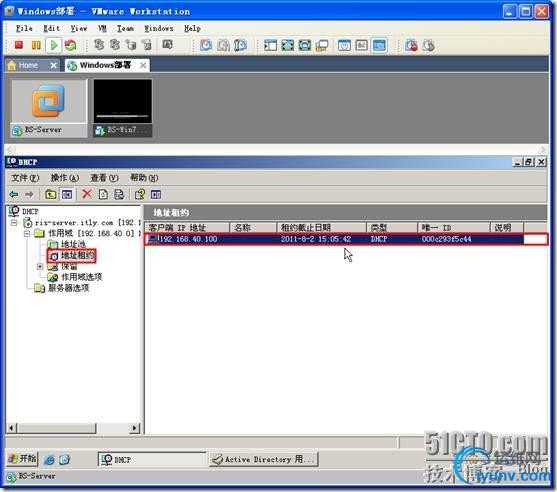Click the revert to snapshot icon

[x=223, y=45]
